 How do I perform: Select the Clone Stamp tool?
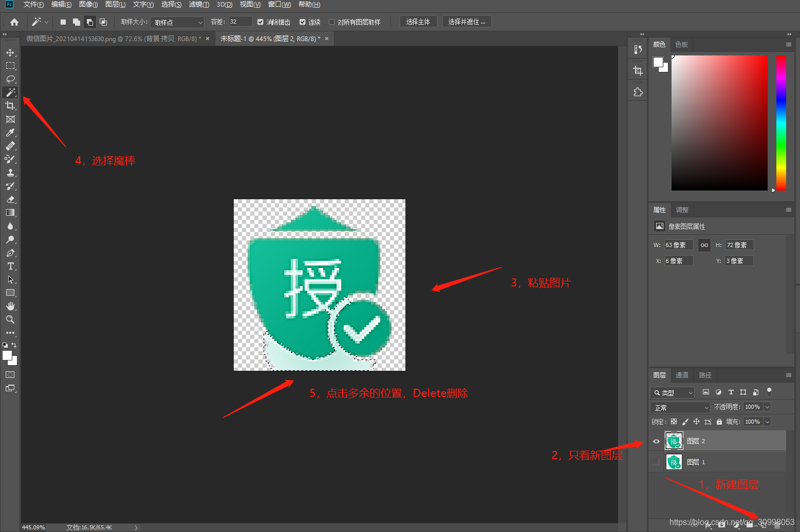10,173
